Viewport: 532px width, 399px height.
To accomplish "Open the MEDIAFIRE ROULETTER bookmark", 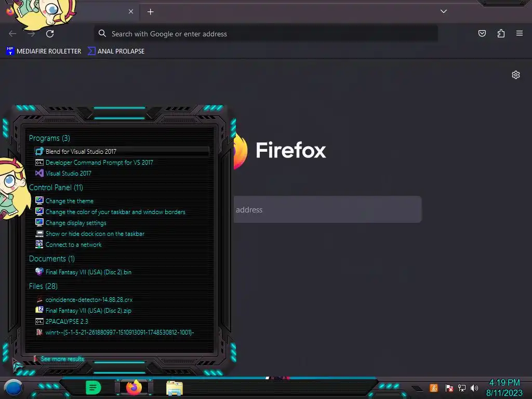I will pyautogui.click(x=44, y=51).
